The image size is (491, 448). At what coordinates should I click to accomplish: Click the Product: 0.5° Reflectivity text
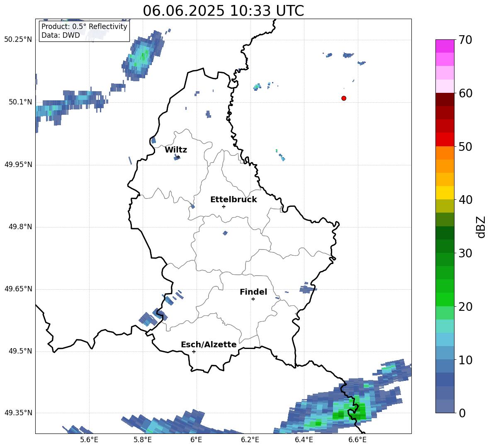(84, 27)
